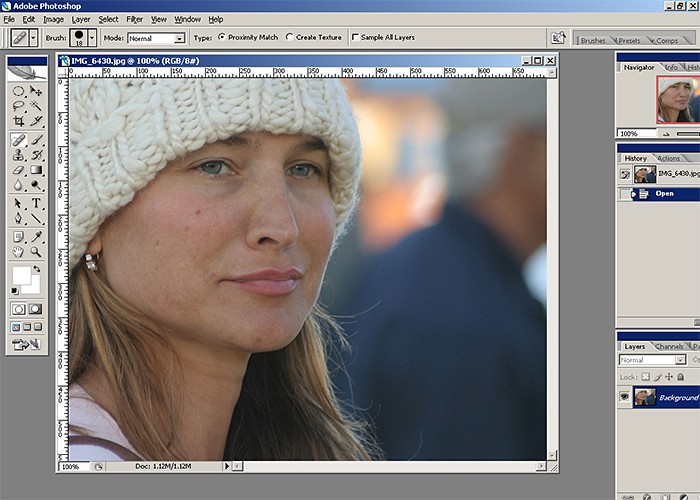Open the Brush preset picker arrow
The height and width of the screenshot is (500, 700).
coord(92,38)
